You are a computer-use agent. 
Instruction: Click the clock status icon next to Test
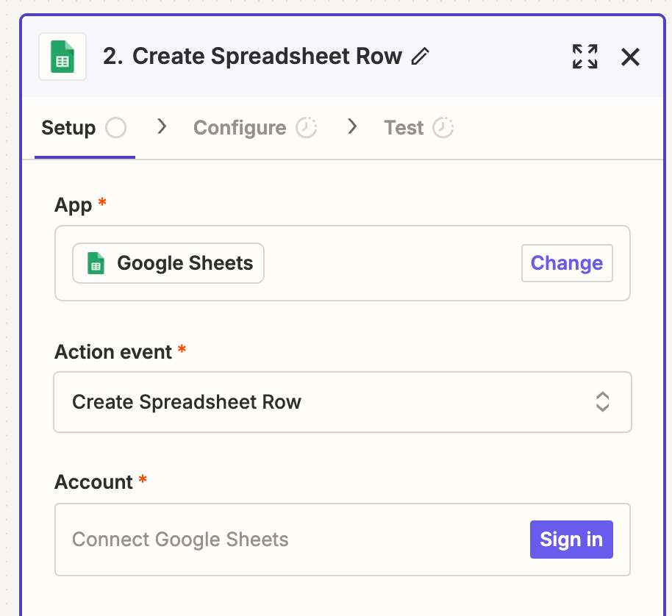(x=443, y=128)
